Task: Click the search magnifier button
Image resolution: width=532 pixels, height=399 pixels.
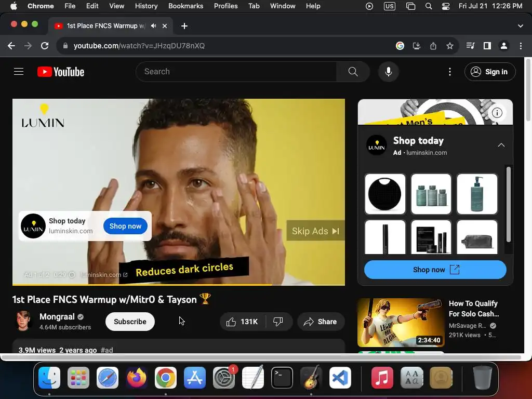Action: [x=353, y=72]
